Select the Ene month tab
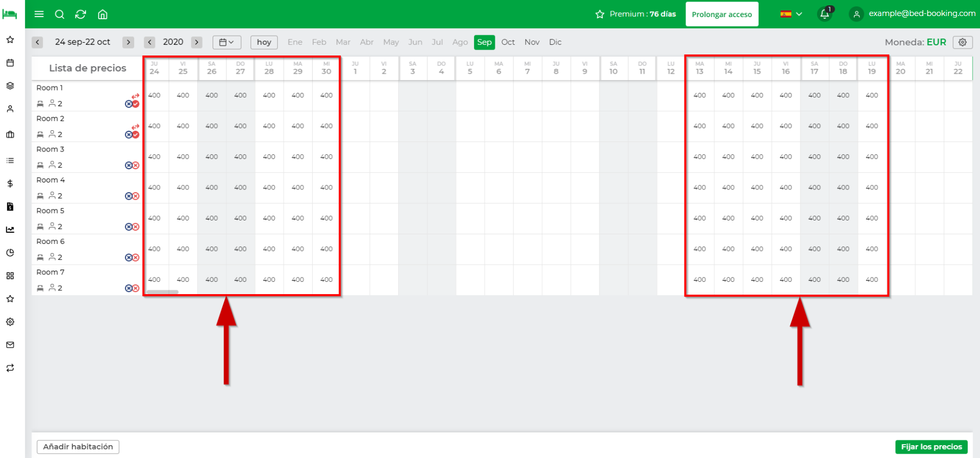The height and width of the screenshot is (458, 980). click(x=295, y=42)
